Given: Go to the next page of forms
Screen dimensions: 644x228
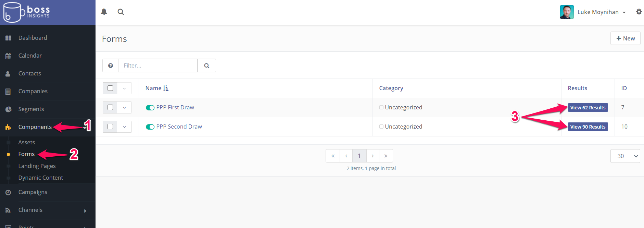Looking at the screenshot, I should pyautogui.click(x=372, y=156).
